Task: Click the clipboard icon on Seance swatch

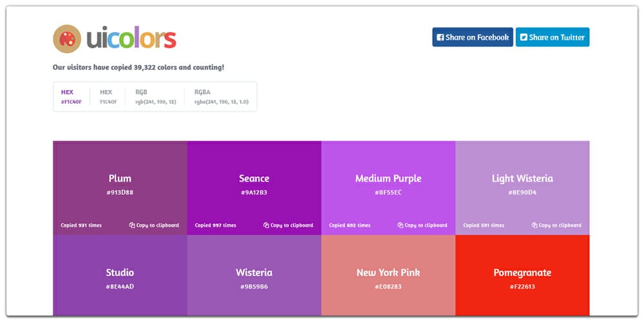Action: 266,225
